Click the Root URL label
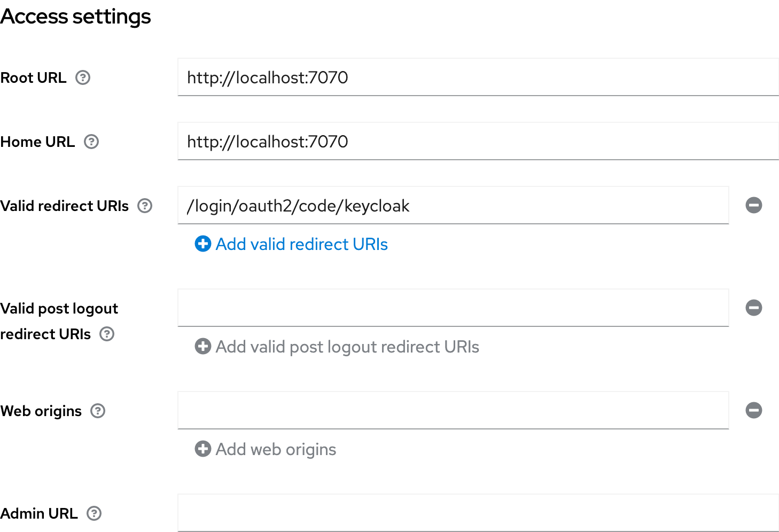Viewport: 779px width, 532px height. click(x=33, y=78)
